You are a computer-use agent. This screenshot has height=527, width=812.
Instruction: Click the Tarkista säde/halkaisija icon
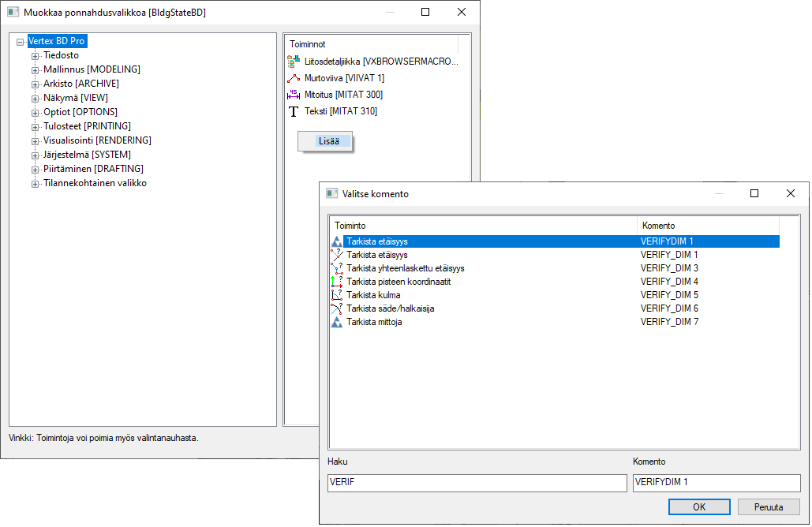point(337,308)
